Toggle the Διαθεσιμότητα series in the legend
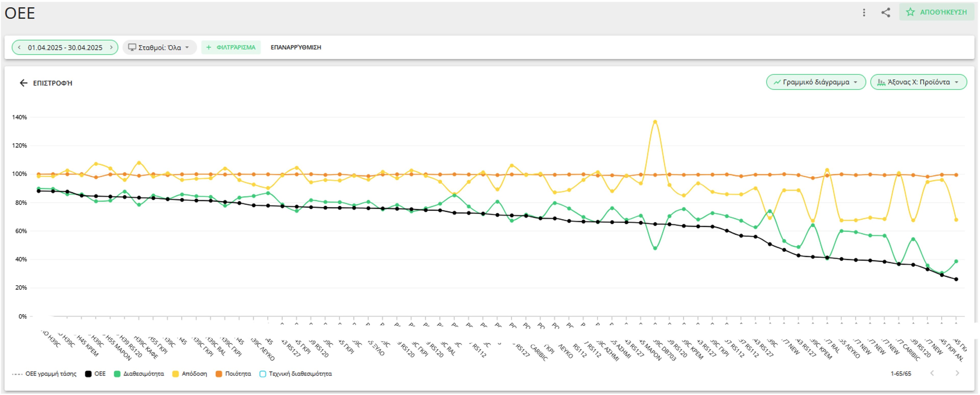 [143, 374]
